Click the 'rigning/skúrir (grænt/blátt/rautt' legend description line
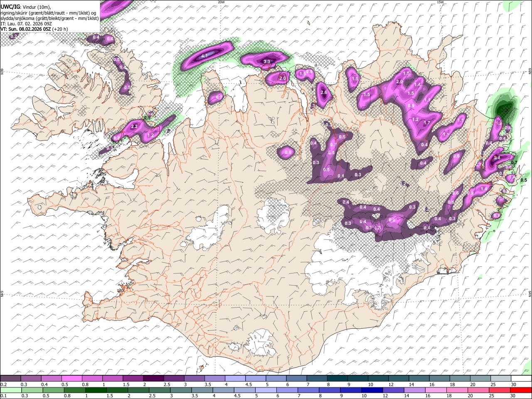 (x=49, y=12)
